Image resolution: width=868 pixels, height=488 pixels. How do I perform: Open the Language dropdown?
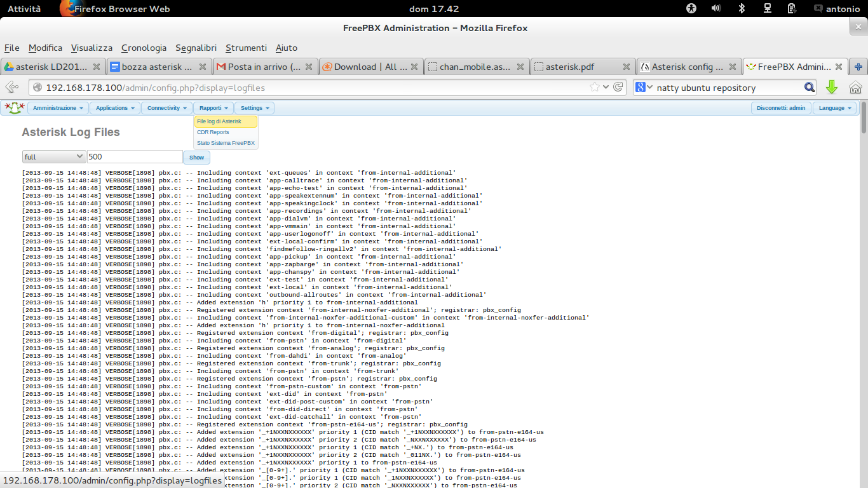pyautogui.click(x=835, y=108)
